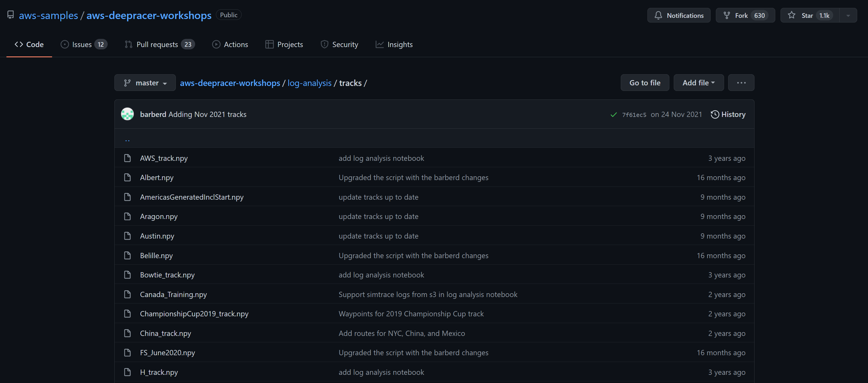Navigate to log-analysis folder in breadcrumb
The image size is (868, 383).
(309, 83)
